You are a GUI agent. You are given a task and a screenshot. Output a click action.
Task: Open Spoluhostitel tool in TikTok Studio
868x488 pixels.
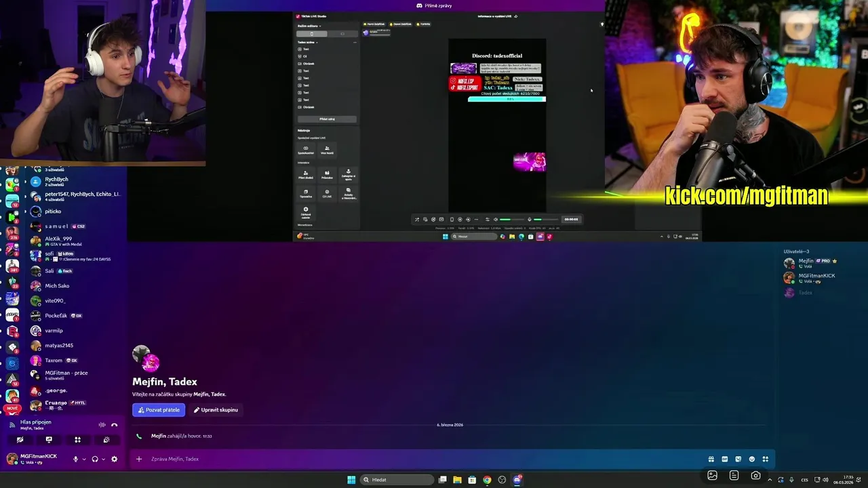(x=306, y=150)
